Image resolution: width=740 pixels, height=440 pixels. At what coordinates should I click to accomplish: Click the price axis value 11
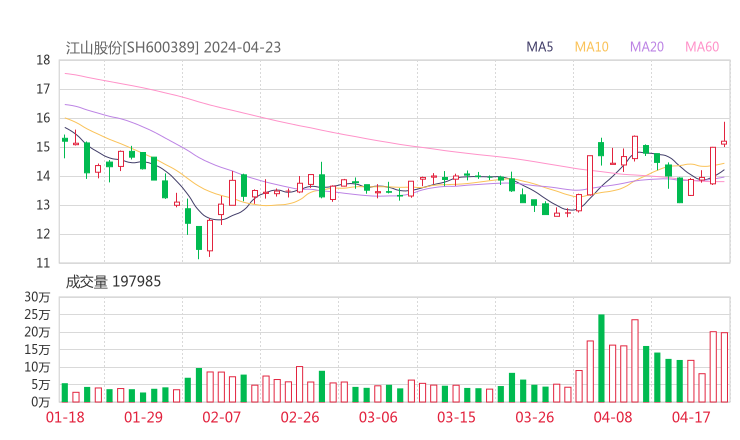tap(43, 263)
